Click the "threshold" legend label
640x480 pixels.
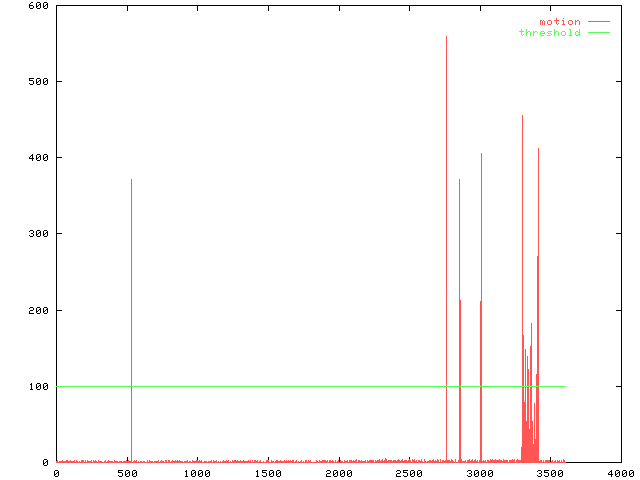coord(549,33)
